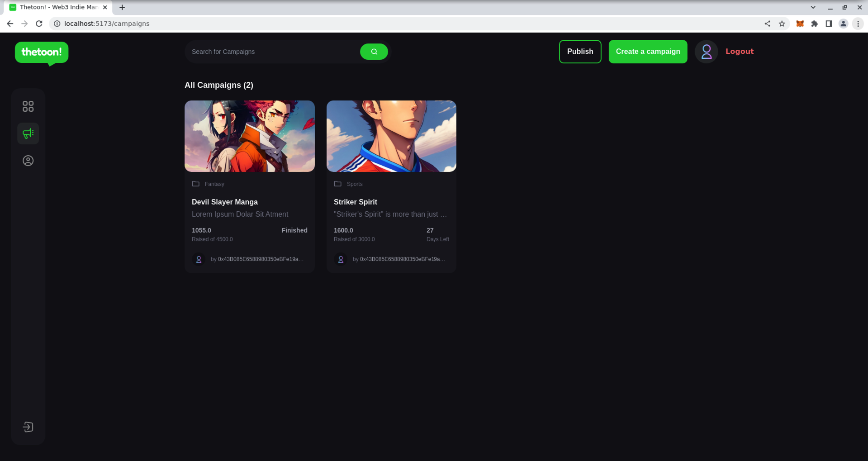Click the logout arrow icon at sidebar bottom

coord(28,427)
